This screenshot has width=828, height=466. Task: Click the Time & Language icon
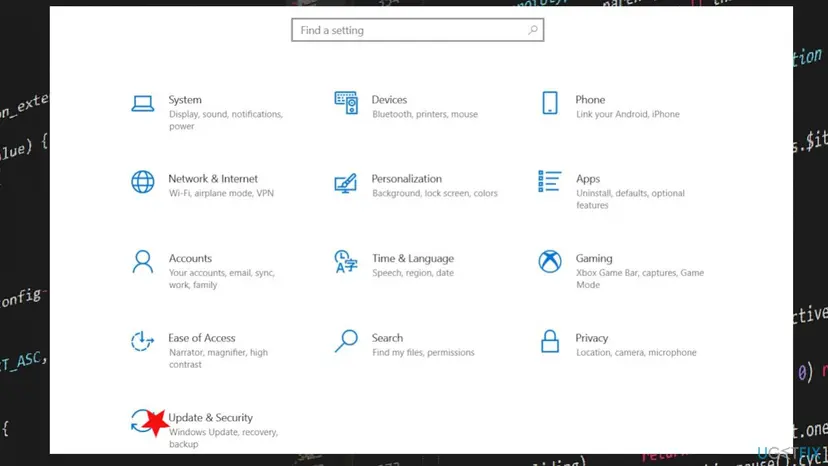[x=346, y=262]
